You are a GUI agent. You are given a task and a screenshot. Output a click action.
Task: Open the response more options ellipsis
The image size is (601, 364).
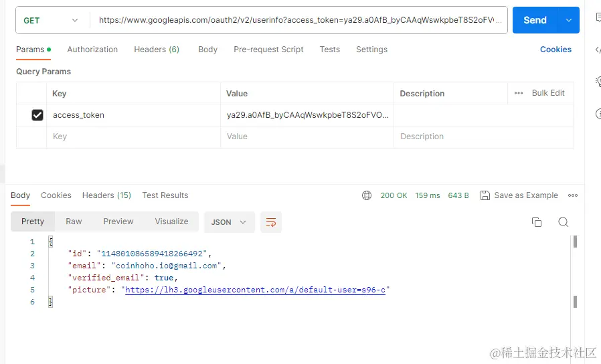[573, 195]
